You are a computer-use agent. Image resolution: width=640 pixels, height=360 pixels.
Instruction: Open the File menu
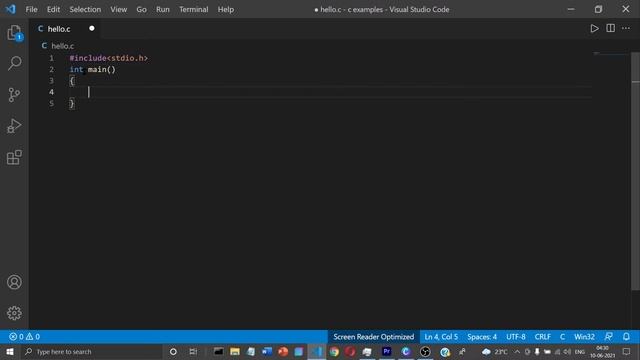[x=31, y=9]
